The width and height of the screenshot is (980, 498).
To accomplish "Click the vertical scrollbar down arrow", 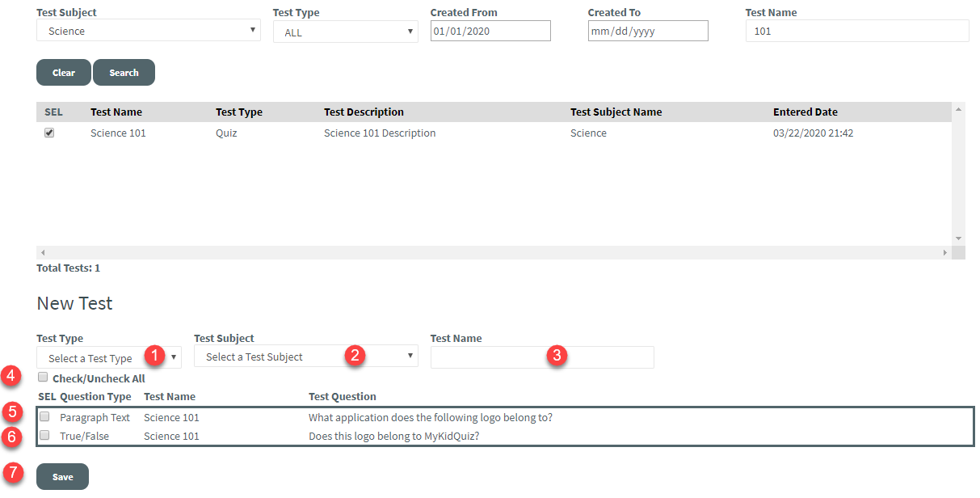I will pyautogui.click(x=957, y=237).
